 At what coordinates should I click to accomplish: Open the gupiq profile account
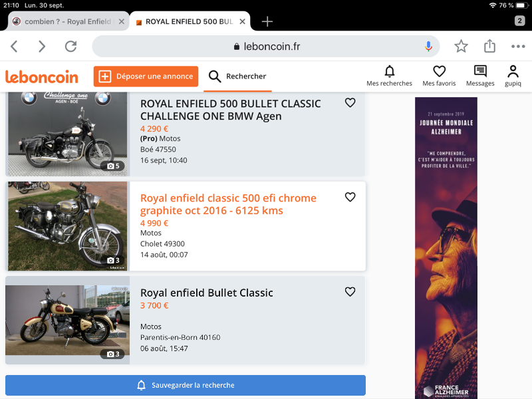(513, 76)
